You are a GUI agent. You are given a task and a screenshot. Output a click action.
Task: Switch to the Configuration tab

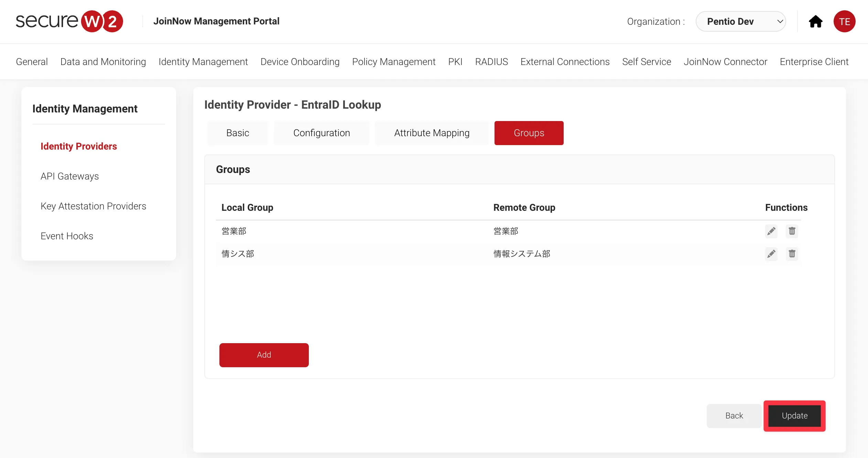[322, 133]
